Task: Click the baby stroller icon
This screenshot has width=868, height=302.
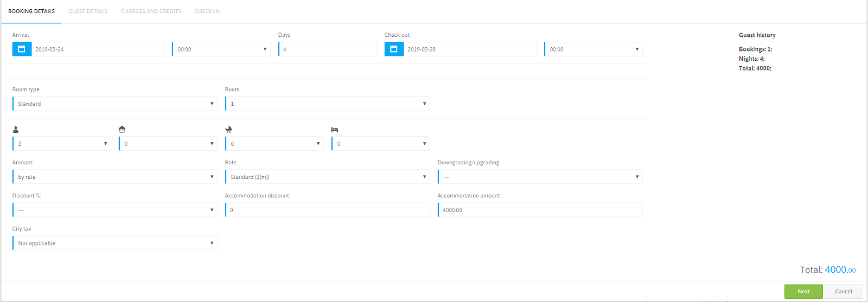Action: click(x=228, y=130)
